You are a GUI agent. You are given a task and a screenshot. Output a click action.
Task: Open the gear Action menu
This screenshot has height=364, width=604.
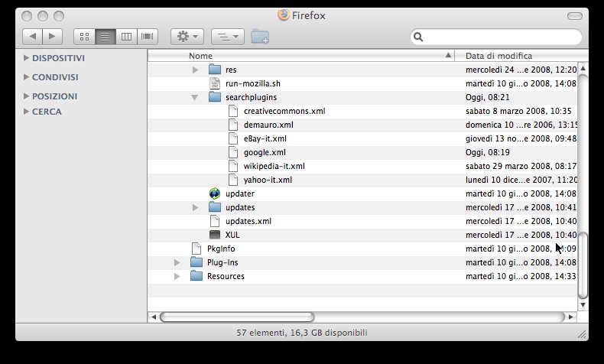(x=187, y=37)
